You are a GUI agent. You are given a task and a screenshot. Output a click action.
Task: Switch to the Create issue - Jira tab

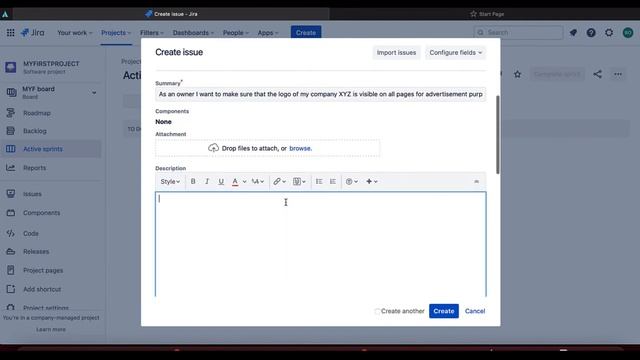pos(171,14)
